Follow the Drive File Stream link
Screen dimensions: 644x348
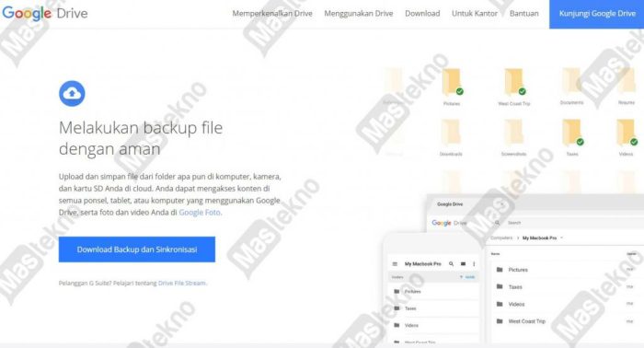pyautogui.click(x=182, y=283)
